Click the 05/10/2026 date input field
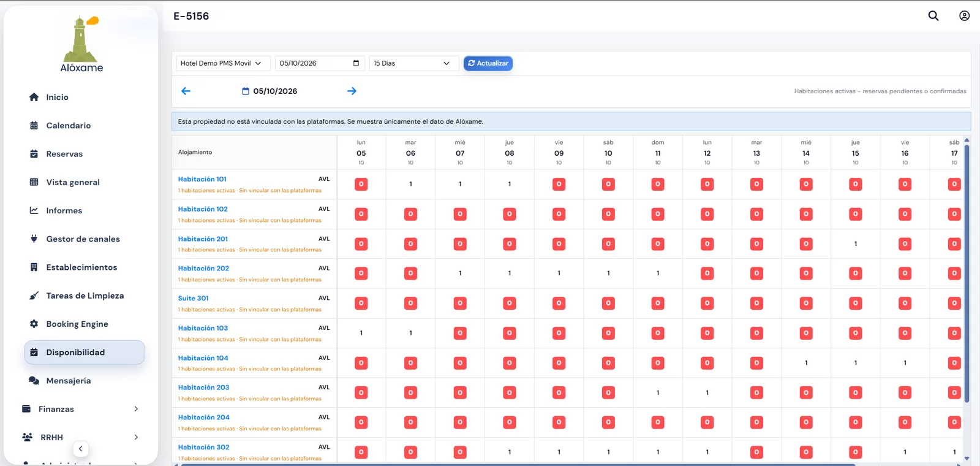Screen dimensions: 980x466 320,63
